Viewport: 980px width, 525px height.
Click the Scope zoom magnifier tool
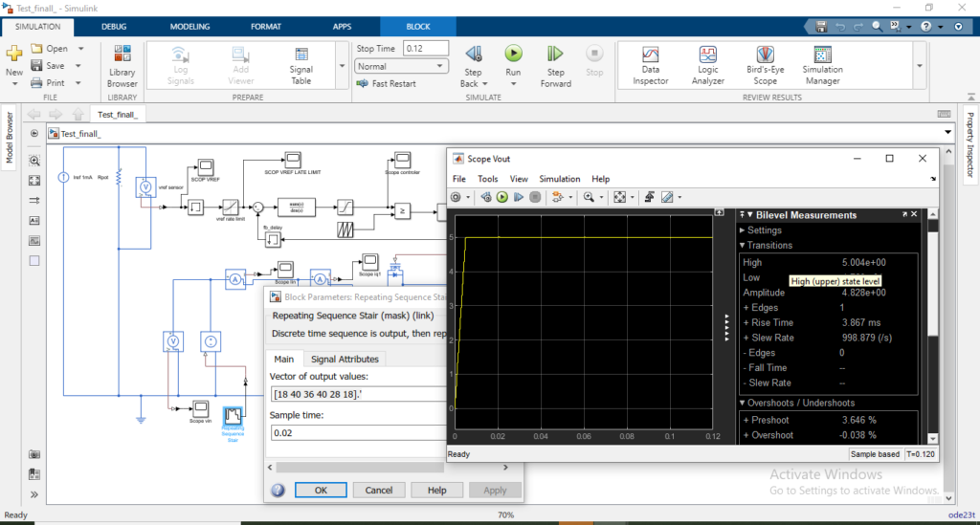(x=589, y=197)
